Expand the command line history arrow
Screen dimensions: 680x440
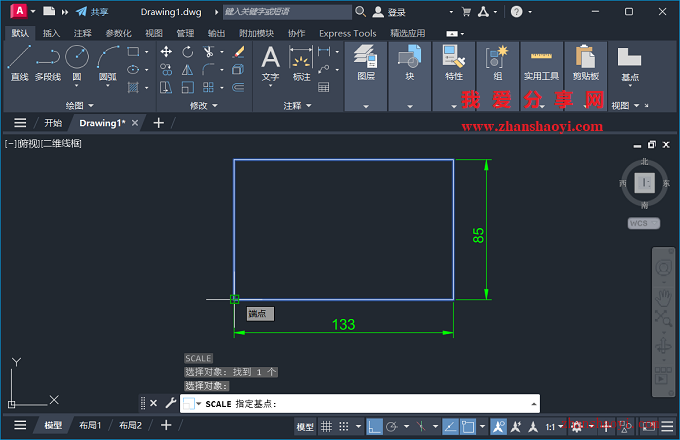tap(533, 404)
